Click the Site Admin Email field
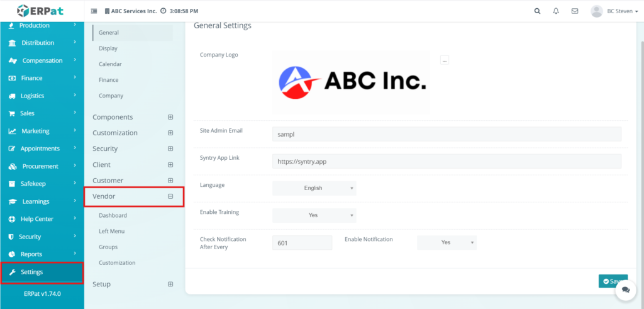644x309 pixels. point(447,134)
